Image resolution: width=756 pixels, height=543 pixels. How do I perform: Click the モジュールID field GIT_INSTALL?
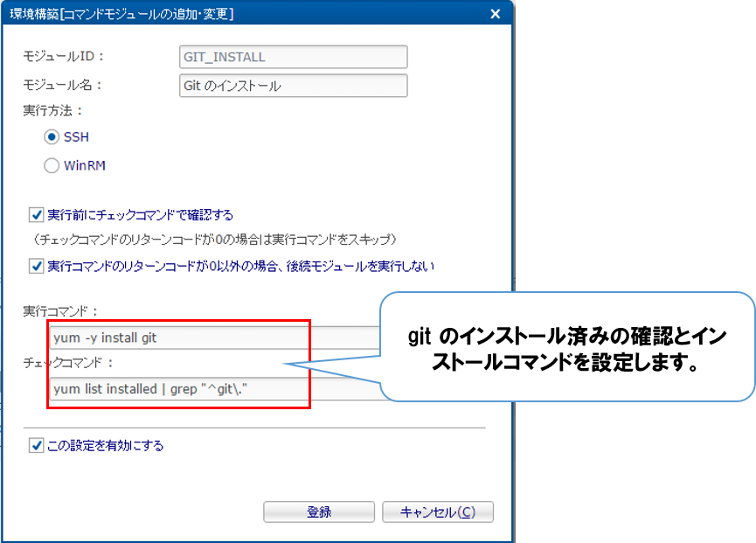point(293,57)
